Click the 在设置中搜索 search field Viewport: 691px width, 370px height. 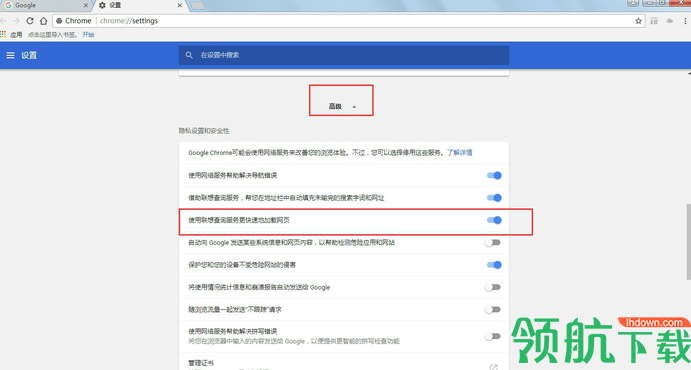point(344,55)
